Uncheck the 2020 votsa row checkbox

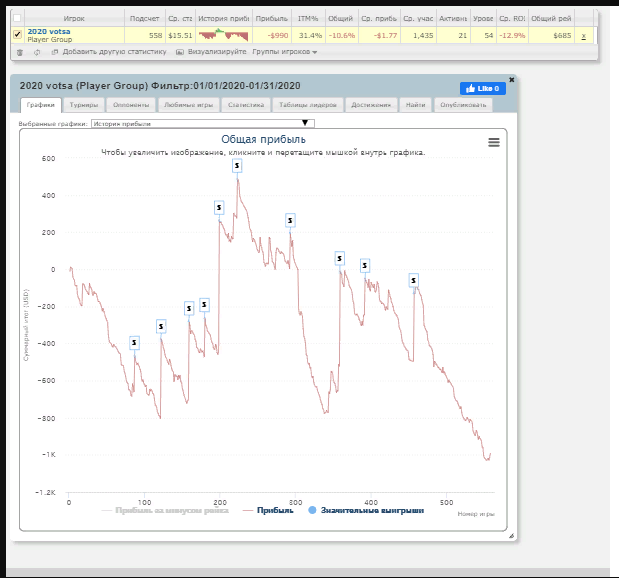[x=17, y=34]
